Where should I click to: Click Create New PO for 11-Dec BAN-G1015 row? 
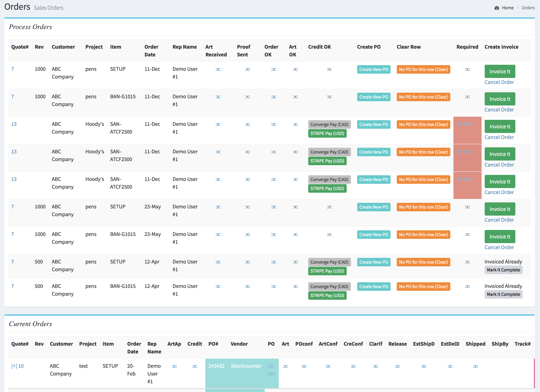374,97
